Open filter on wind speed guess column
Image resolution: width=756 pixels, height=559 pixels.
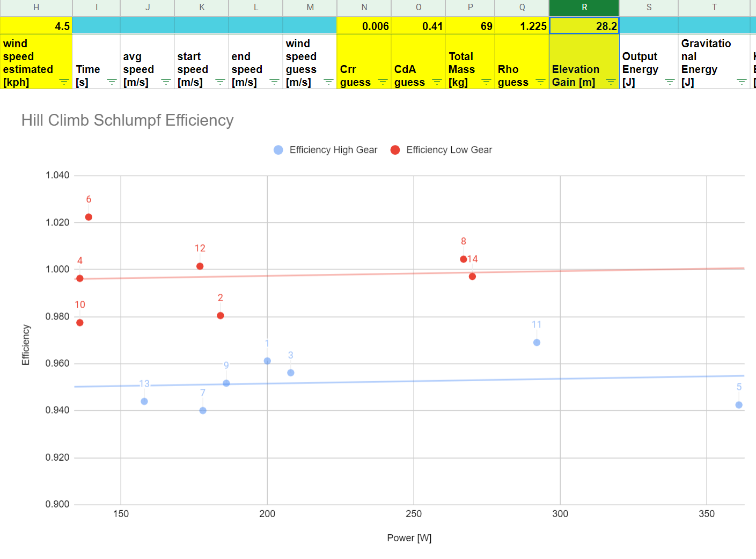tap(328, 82)
